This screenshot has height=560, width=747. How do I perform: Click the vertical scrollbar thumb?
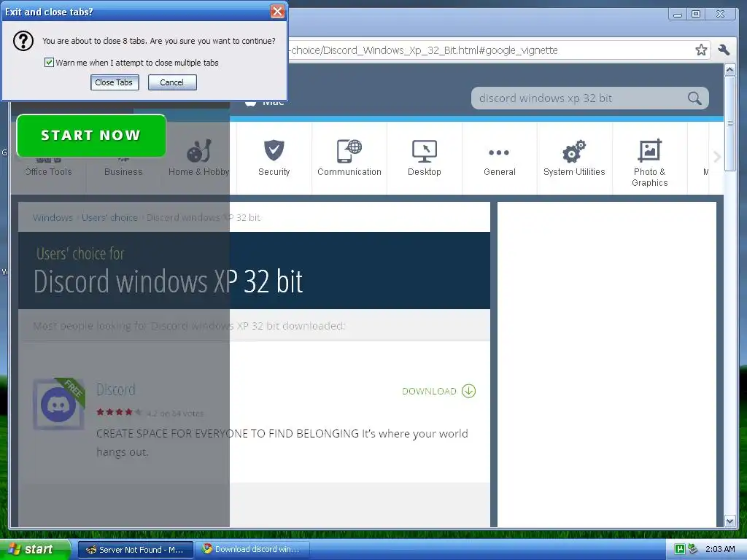[x=729, y=123]
